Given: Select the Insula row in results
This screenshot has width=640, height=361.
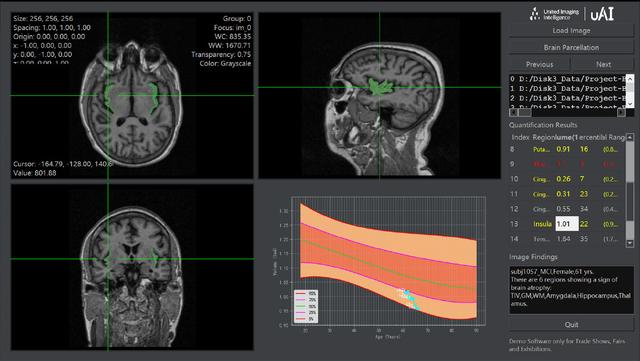Looking at the screenshot, I should click(x=567, y=224).
